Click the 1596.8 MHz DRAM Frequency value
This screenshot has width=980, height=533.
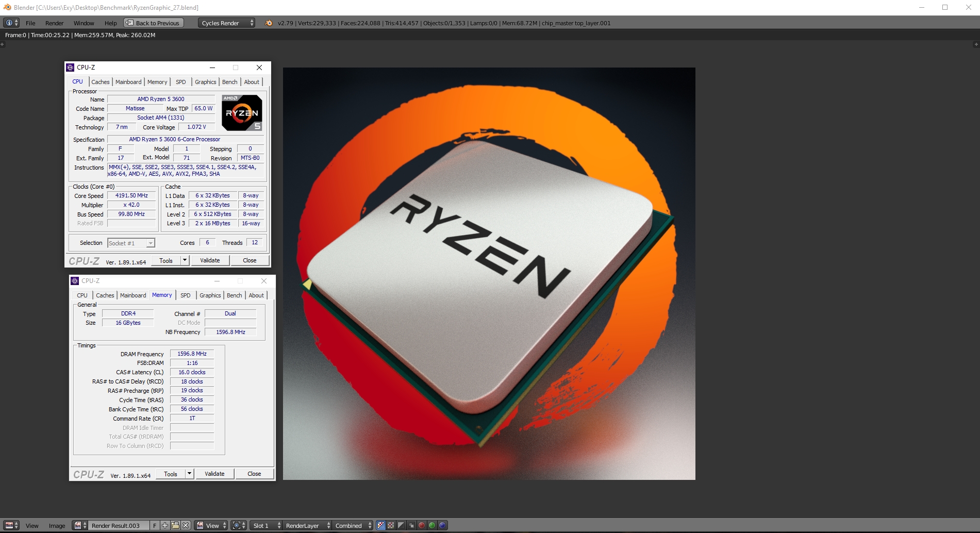(192, 354)
